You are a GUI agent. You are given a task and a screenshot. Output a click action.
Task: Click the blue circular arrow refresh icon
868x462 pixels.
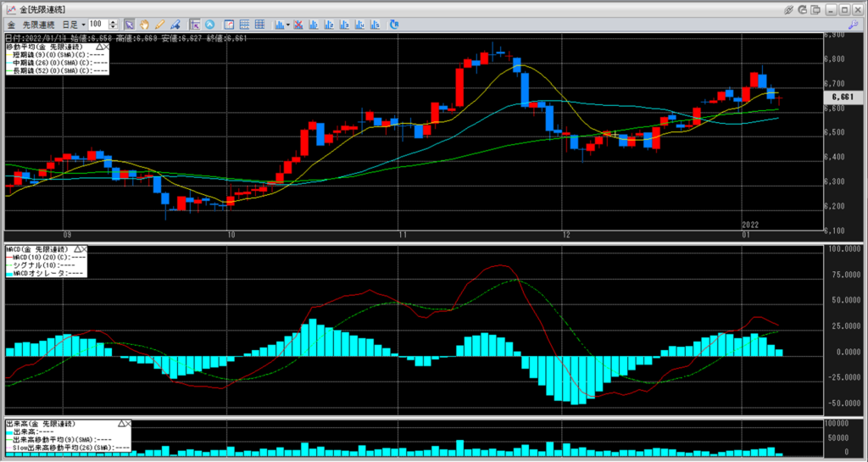pyautogui.click(x=209, y=24)
